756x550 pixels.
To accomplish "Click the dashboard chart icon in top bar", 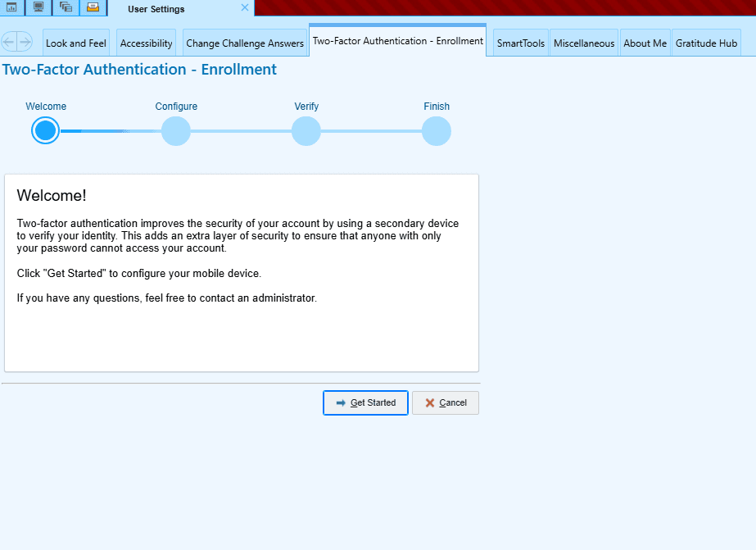I will (x=11, y=8).
